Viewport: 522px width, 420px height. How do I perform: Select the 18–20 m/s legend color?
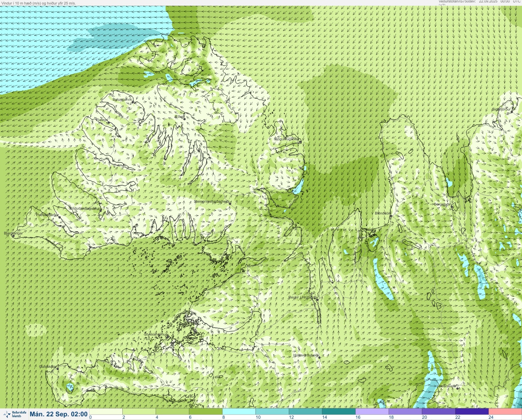pos(405,411)
